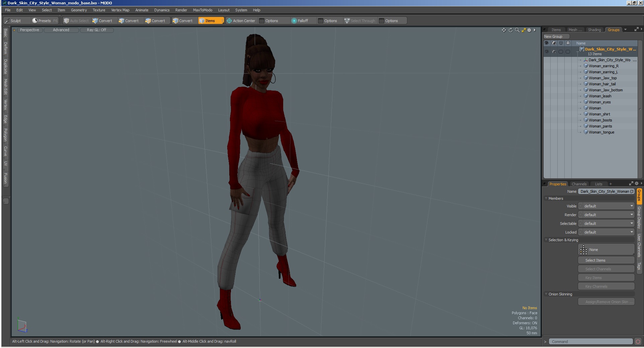Viewport: 644px width, 348px height.
Task: Open the Group Display side tab
Action: (639, 218)
